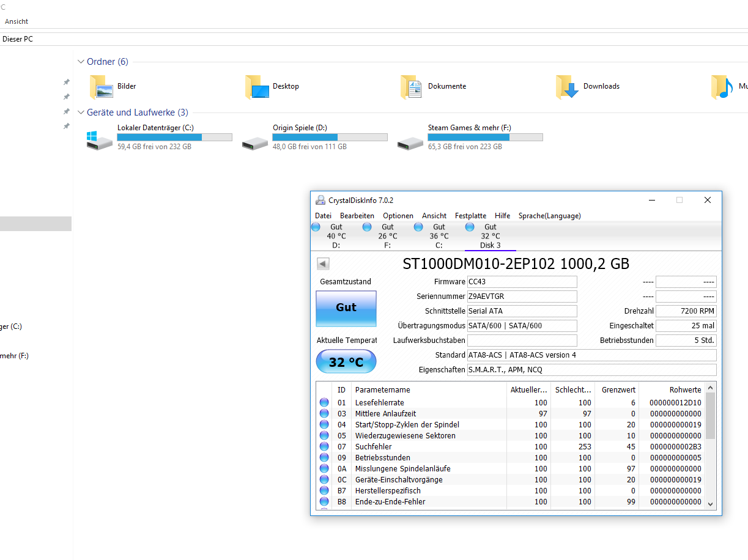Click raw value 000000012D10
The image size is (748, 560).
(x=676, y=402)
